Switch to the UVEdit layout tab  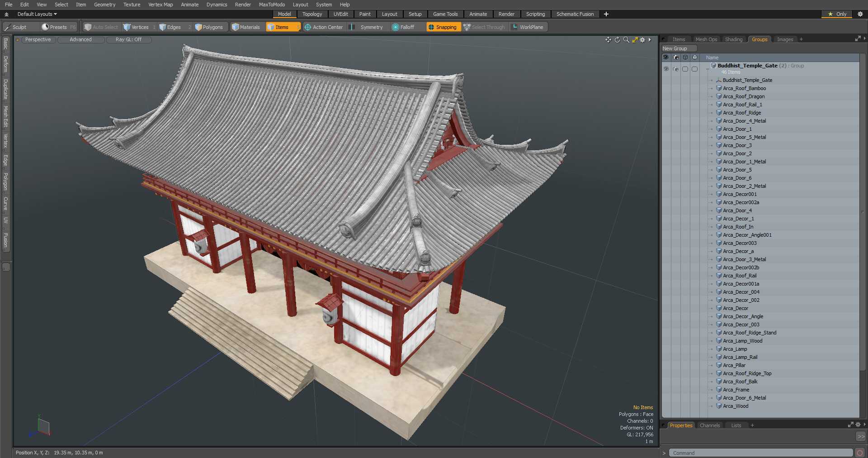click(340, 14)
